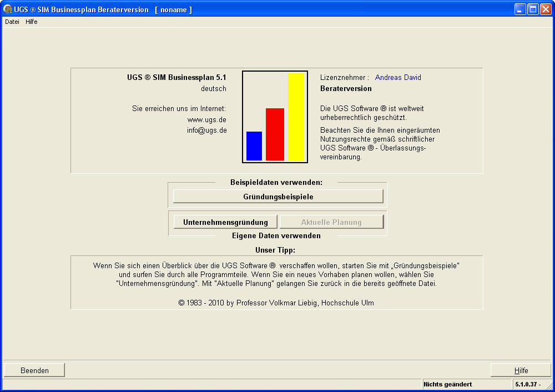Viewport: 555px width, 392px height.
Task: Click the bar chart logo image
Action: pyautogui.click(x=275, y=117)
